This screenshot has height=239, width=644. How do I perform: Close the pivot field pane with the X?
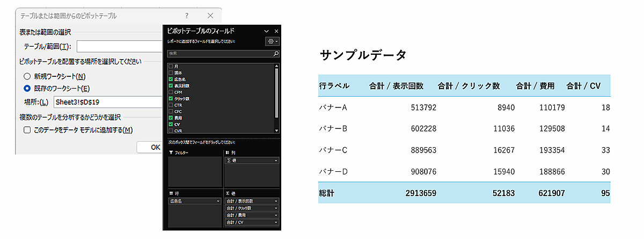click(x=276, y=32)
